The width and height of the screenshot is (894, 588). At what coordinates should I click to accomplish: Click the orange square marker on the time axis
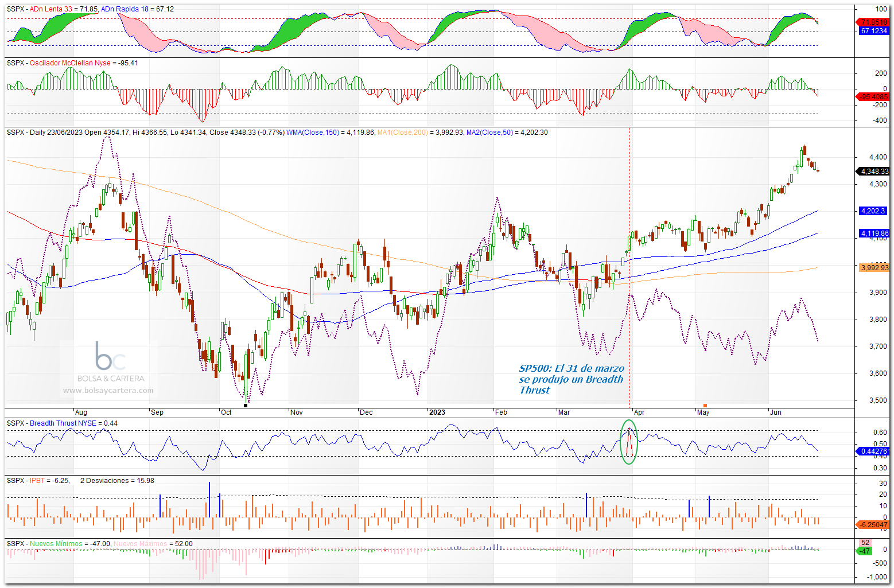coord(705,406)
